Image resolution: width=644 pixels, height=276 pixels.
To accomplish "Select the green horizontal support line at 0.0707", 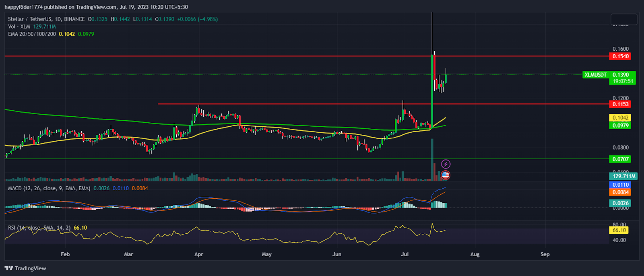I will coord(306,159).
